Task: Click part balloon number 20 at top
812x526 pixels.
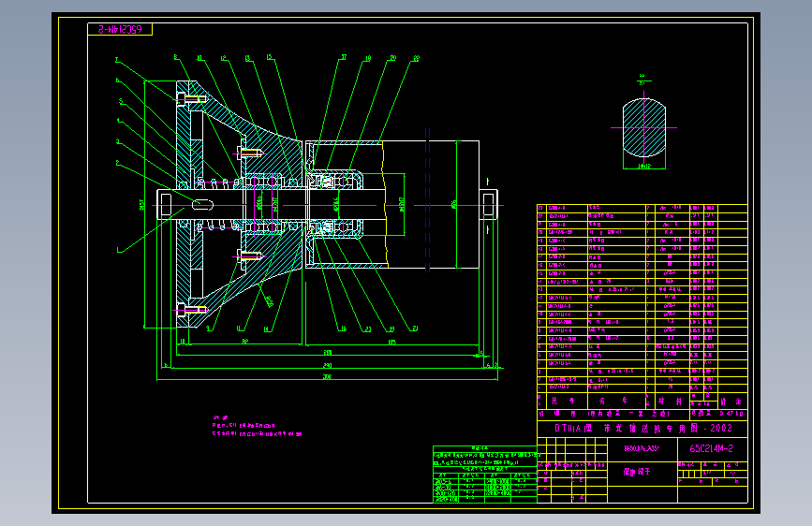Action: coord(393,58)
